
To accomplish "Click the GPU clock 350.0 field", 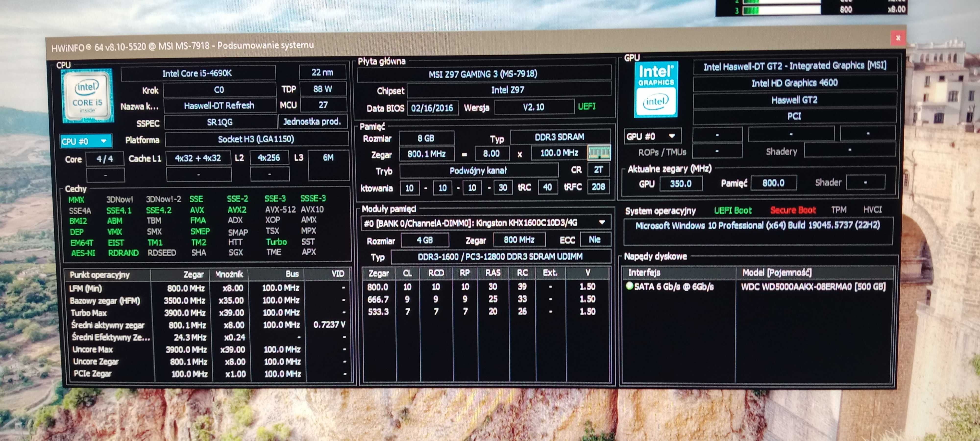I will [681, 184].
